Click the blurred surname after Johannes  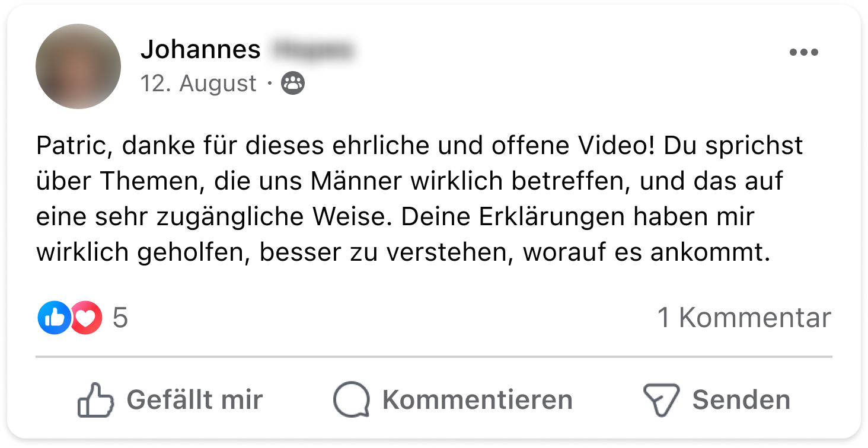coord(312,50)
